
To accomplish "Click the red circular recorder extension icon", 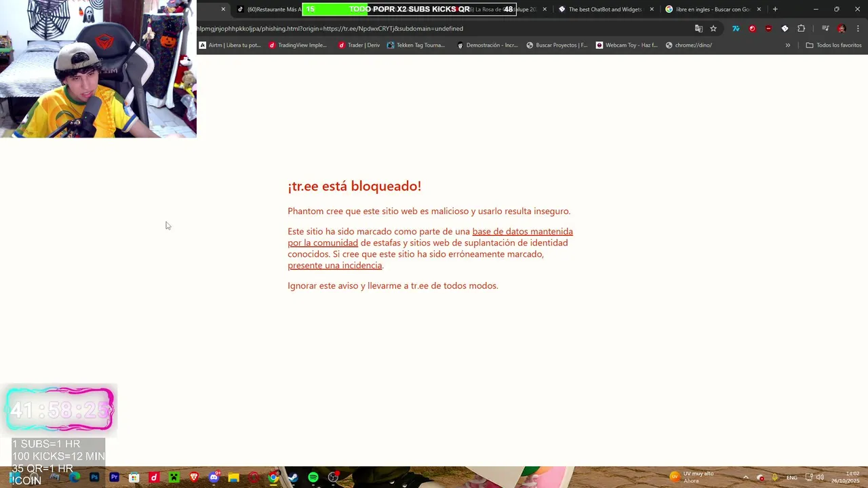I will pyautogui.click(x=752, y=28).
